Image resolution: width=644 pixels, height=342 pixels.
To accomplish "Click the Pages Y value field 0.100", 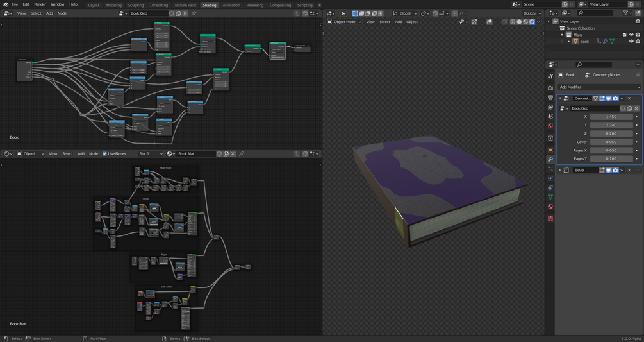I will 611,158.
